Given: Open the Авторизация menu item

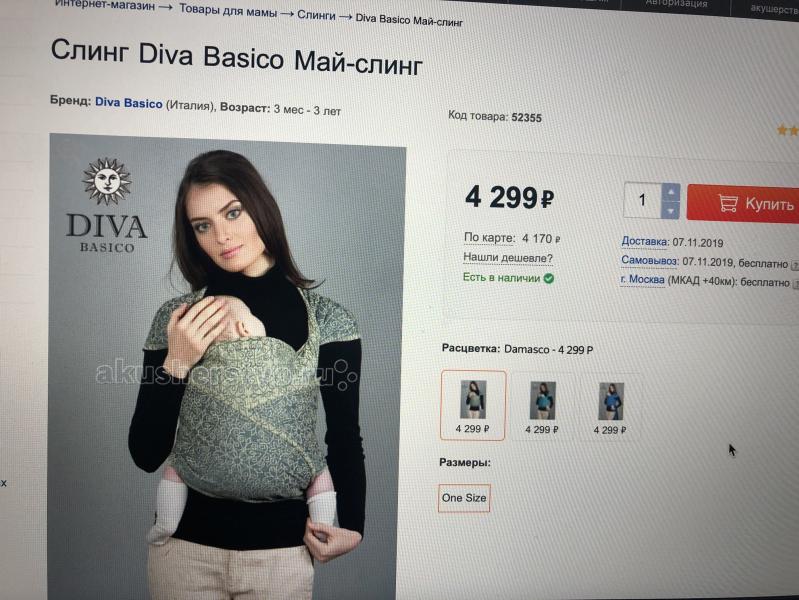Looking at the screenshot, I should (677, 3).
